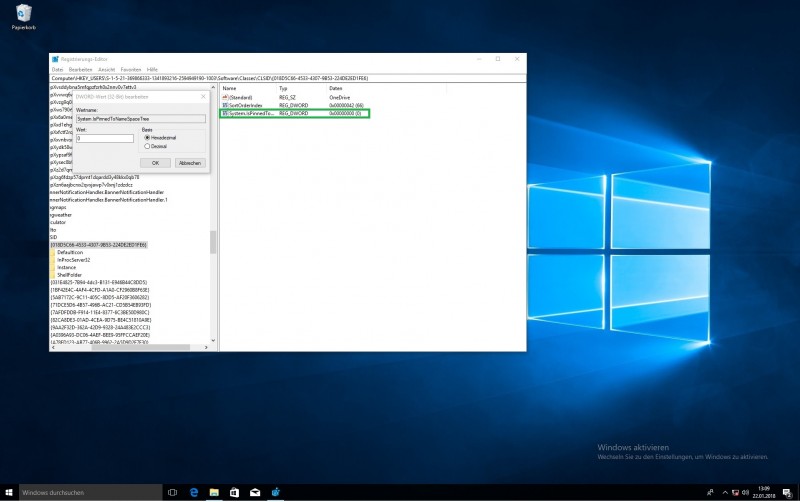Screen dimensions: 800x502
Task: Open the Ansicht menu
Action: click(x=107, y=69)
